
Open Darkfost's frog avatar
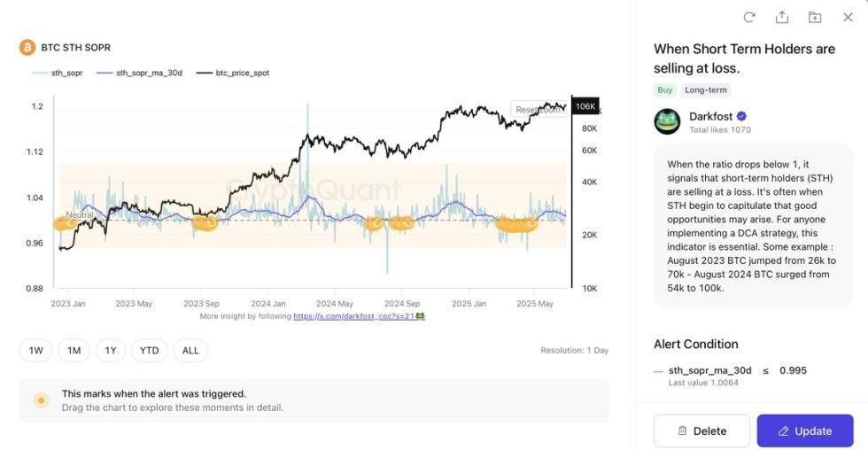click(667, 121)
